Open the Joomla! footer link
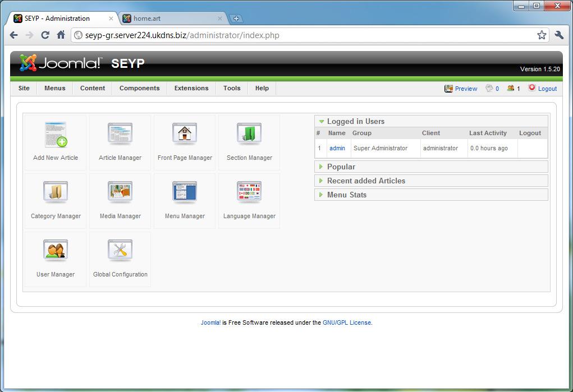 click(x=211, y=322)
